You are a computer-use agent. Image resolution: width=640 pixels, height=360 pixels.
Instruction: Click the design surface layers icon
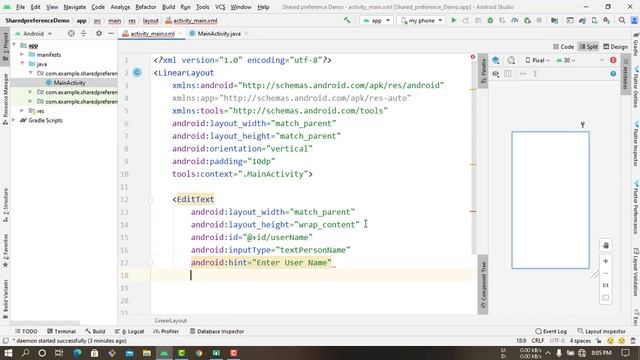(496, 60)
